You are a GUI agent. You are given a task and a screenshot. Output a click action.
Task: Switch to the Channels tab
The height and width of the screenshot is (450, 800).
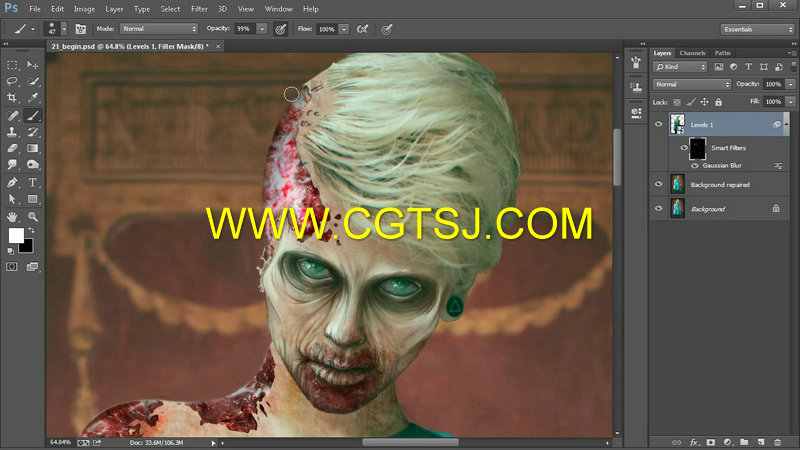point(692,53)
